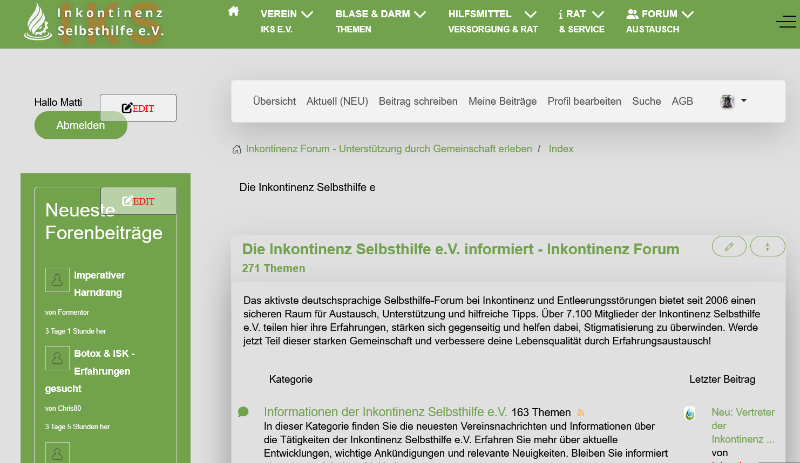Select Beitrag schreiben in forum menu
This screenshot has height=463, width=800.
418,101
